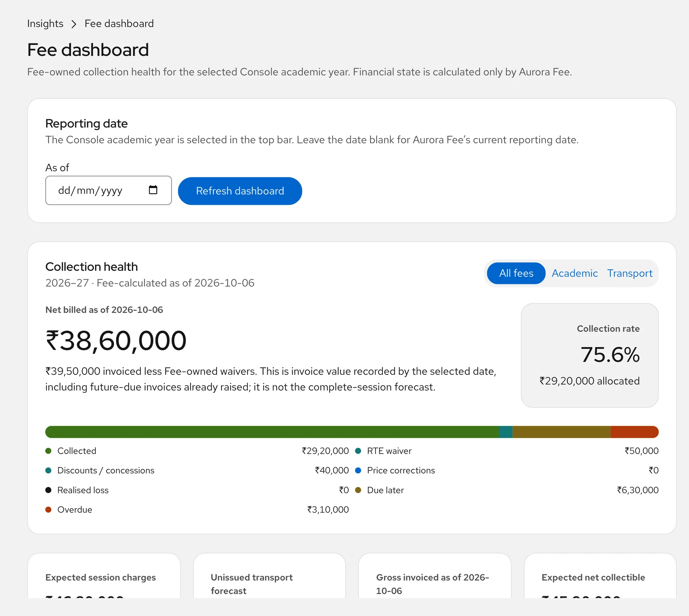Open the Unissued transport forecast card

(269, 576)
